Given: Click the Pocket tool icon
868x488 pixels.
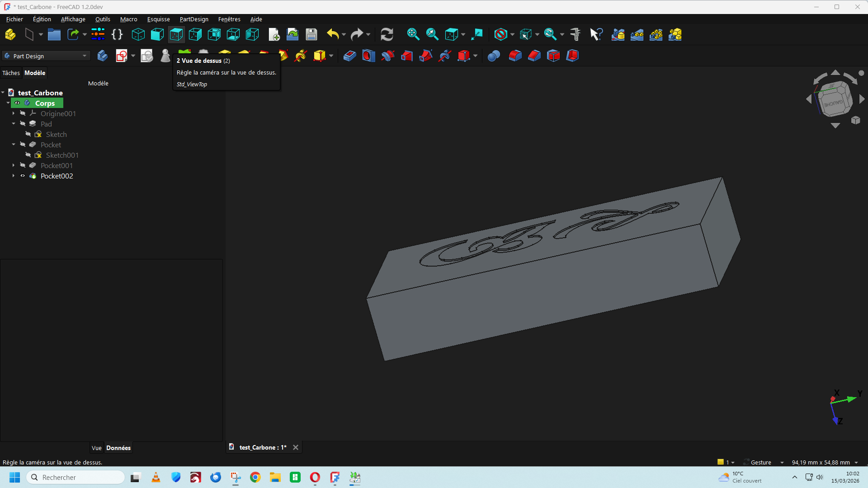Looking at the screenshot, I should click(x=349, y=56).
